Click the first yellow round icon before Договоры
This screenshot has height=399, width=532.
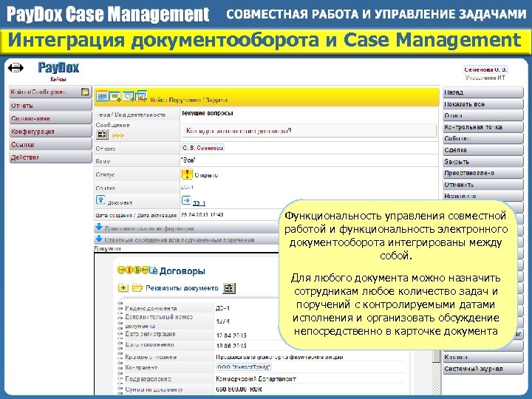121,270
